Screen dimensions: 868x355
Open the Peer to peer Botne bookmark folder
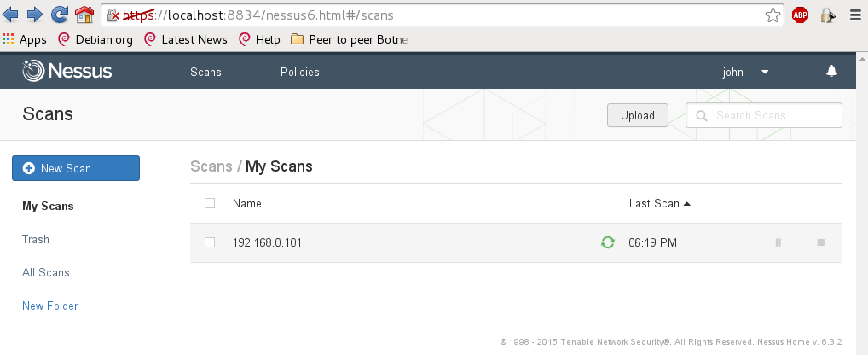coord(350,39)
